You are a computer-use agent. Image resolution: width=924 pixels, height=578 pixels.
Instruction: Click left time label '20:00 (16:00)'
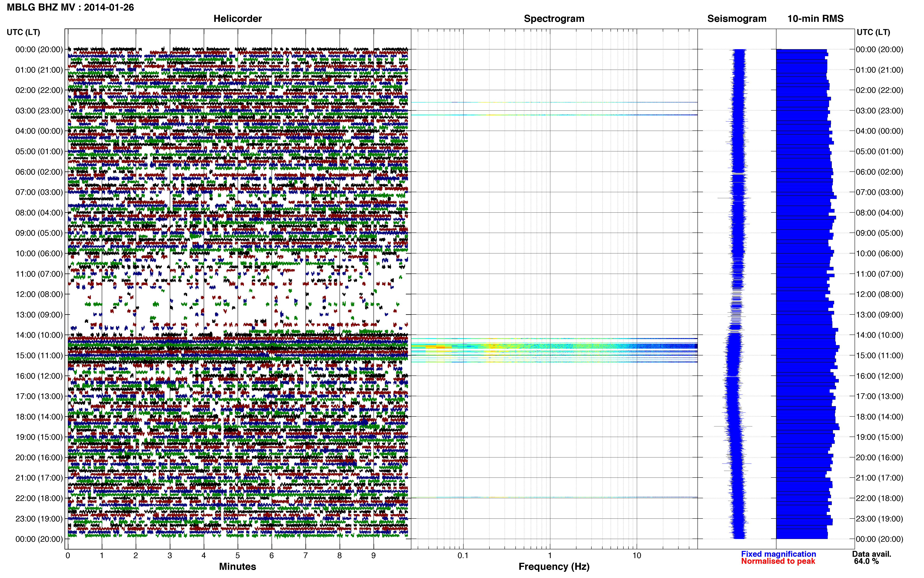click(39, 457)
